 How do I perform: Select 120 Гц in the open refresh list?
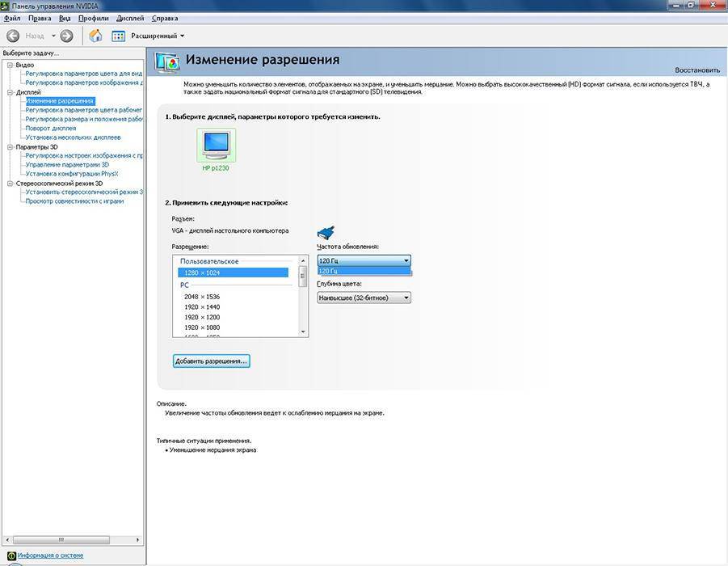[x=364, y=271]
